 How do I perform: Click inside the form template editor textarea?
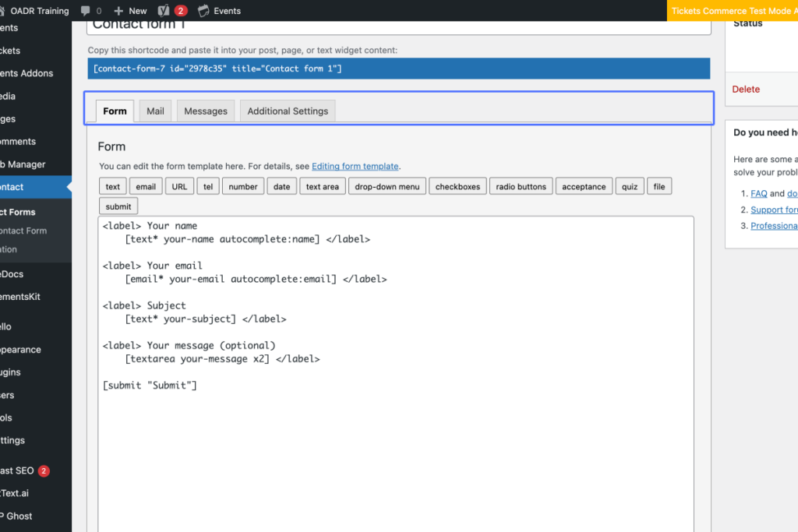tap(396, 374)
